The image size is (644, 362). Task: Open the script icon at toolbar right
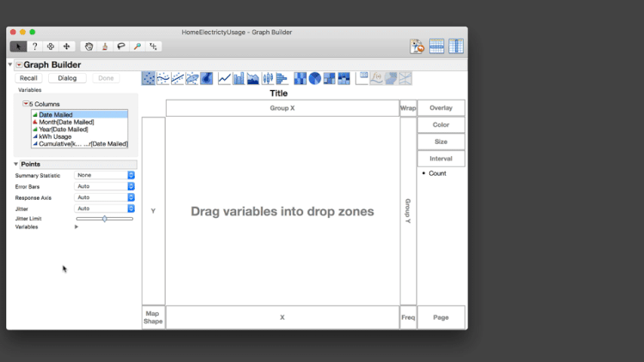click(x=416, y=46)
